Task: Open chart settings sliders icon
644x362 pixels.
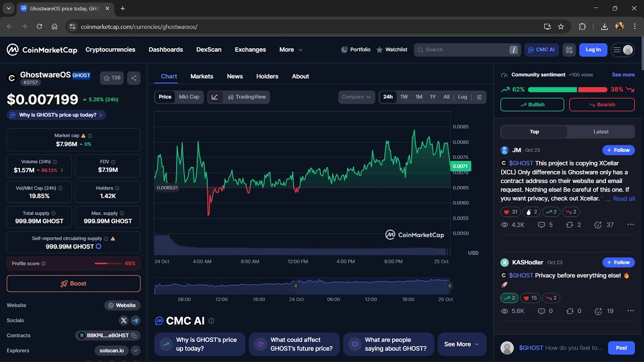Action: pyautogui.click(x=479, y=97)
